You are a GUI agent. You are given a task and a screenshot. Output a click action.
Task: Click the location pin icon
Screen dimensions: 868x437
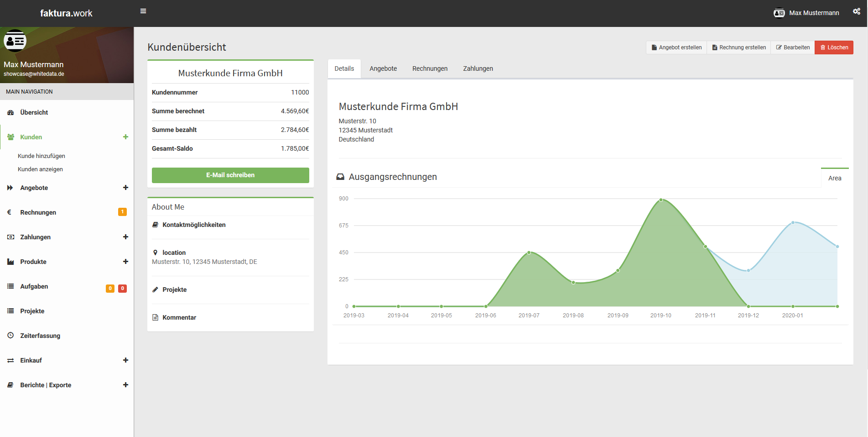point(155,253)
